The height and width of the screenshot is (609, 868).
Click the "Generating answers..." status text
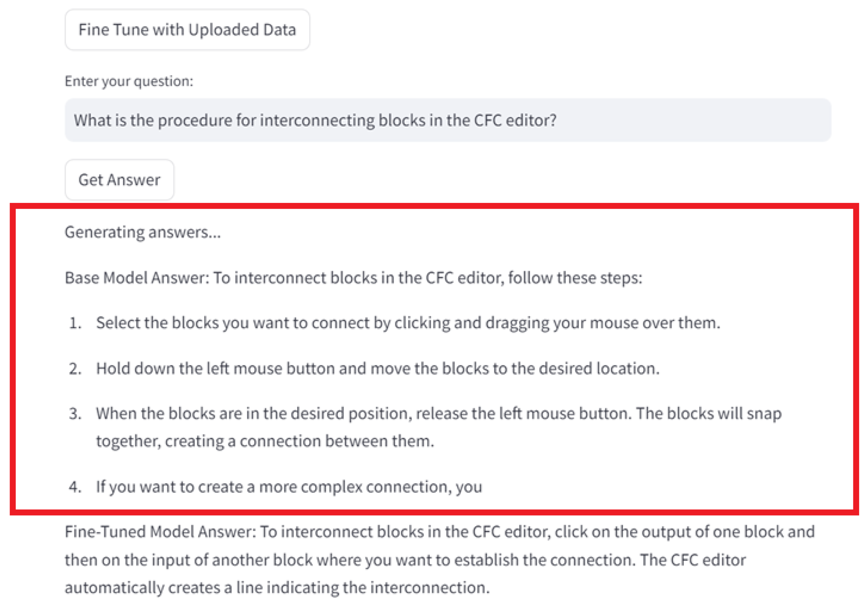click(142, 232)
